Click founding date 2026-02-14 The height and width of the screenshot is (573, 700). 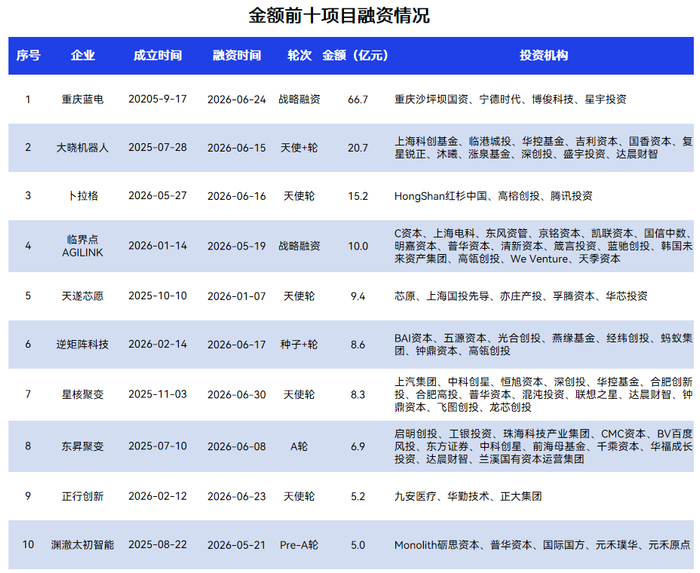click(158, 344)
